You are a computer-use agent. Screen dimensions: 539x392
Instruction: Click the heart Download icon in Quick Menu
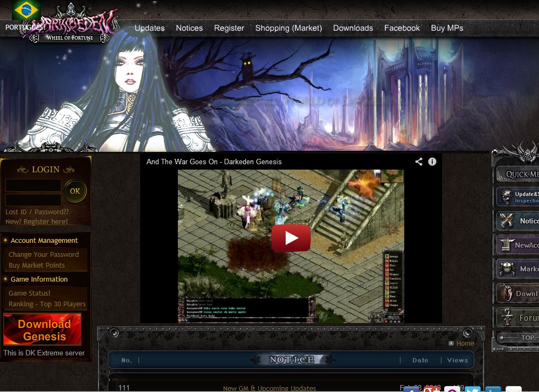507,293
